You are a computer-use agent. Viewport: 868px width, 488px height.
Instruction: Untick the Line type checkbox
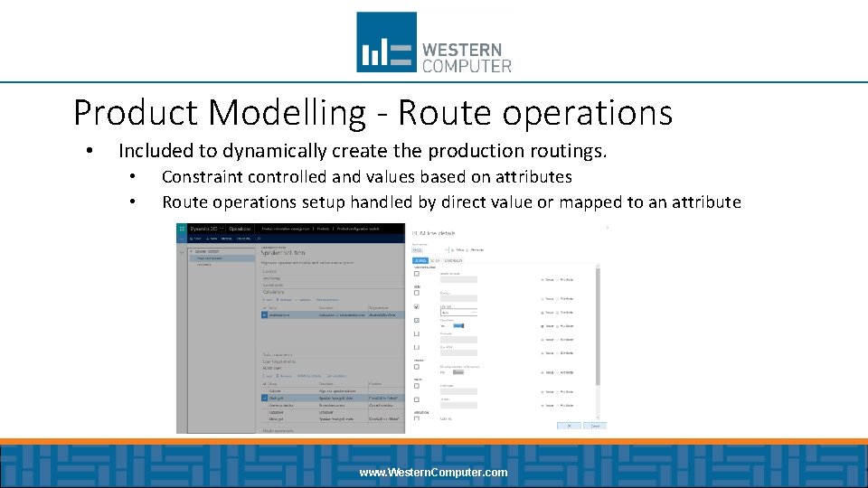click(x=417, y=306)
